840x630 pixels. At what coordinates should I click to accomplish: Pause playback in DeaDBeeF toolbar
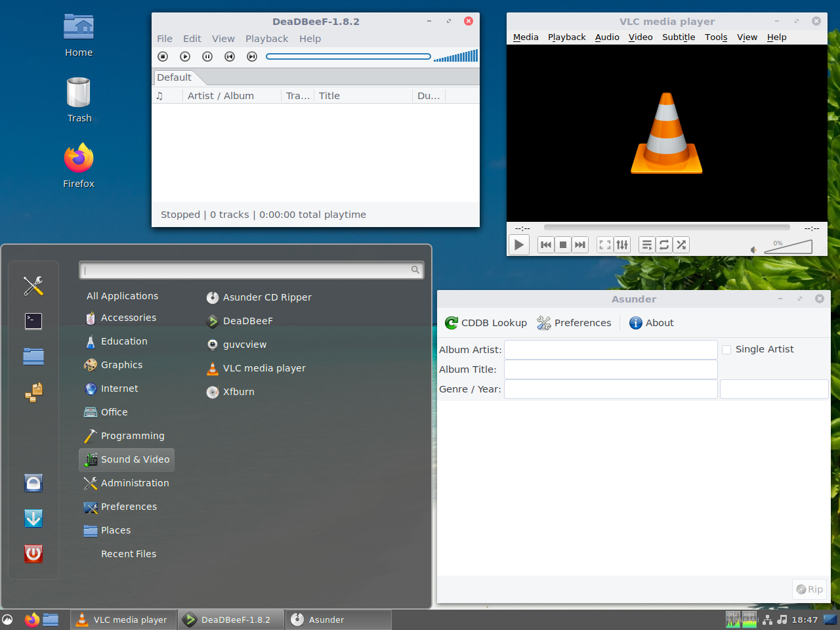pos(207,56)
